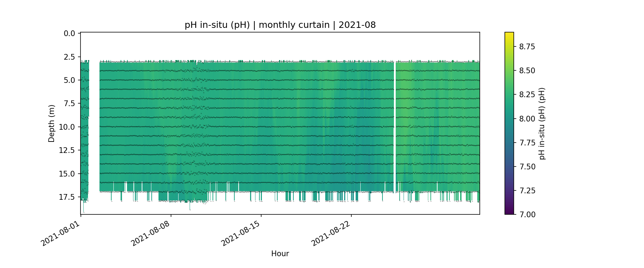Screen dimensions: 644x268
Task: Click the plot title mentioning monthly curtain
Action: 280,25
